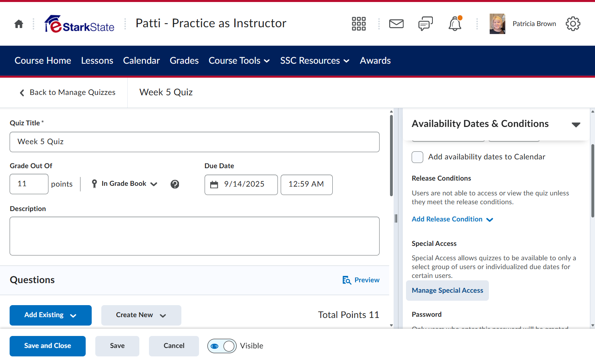Collapse Availability Dates & Conditions section
The height and width of the screenshot is (364, 595).
pyautogui.click(x=576, y=125)
